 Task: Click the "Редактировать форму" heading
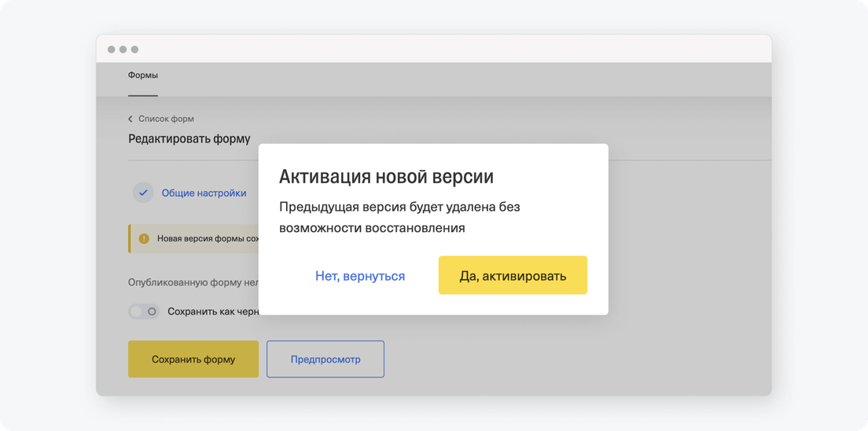[189, 138]
